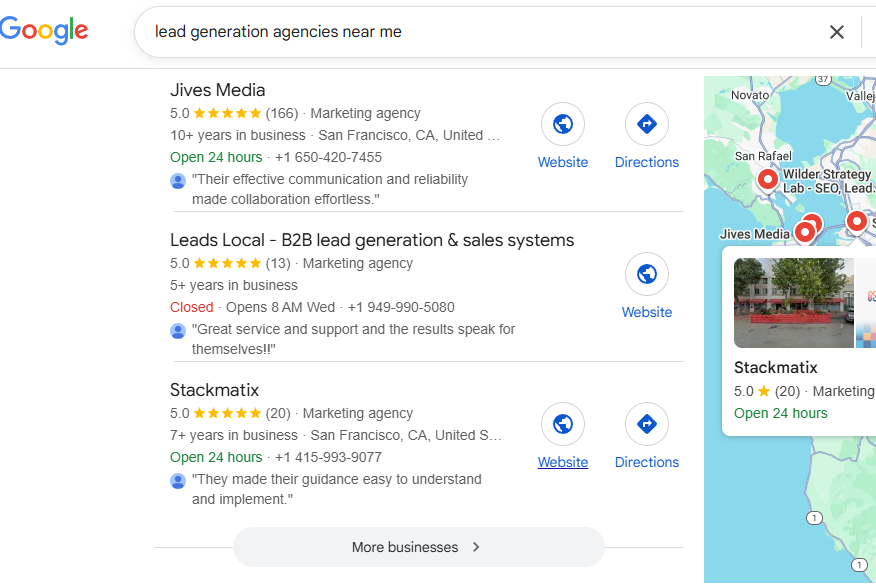876x587 pixels.
Task: Open the Stackmatix storefront photo on map card
Action: coord(793,303)
